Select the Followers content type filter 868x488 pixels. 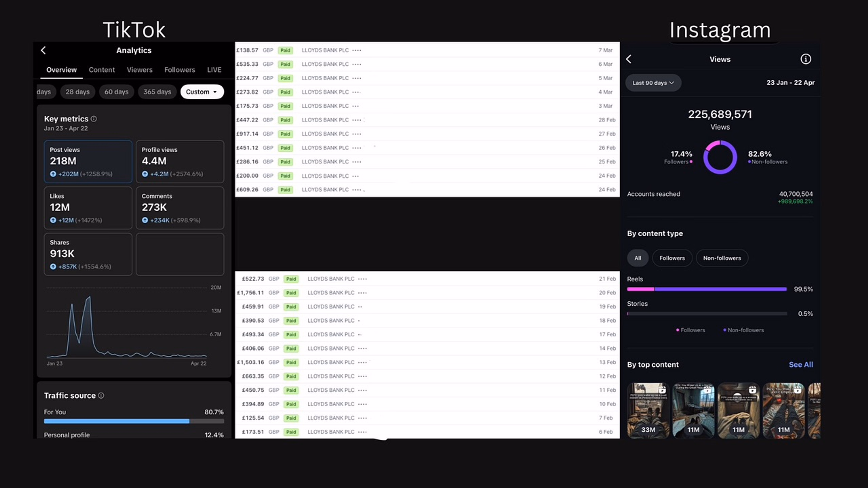pyautogui.click(x=672, y=258)
